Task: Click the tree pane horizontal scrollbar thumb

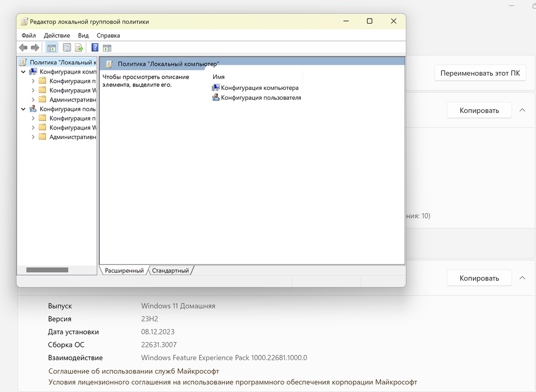Action: click(47, 270)
